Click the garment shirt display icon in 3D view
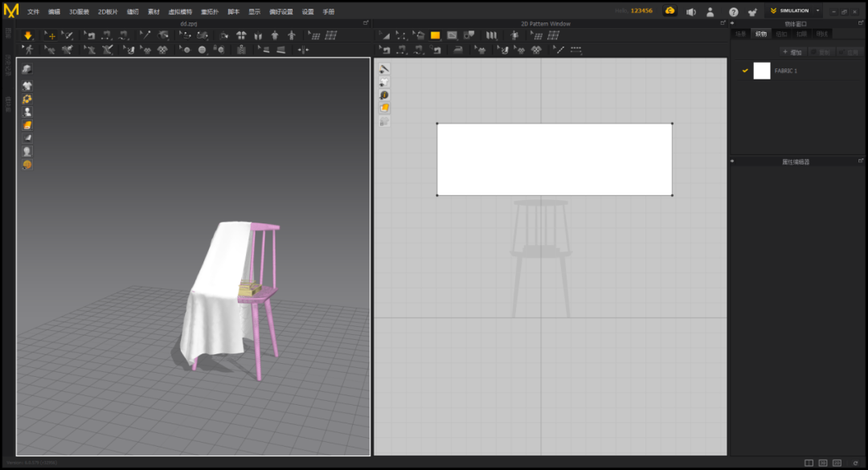 pyautogui.click(x=27, y=85)
